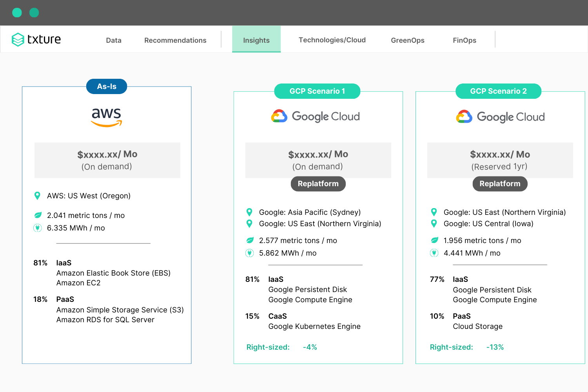
Task: Click the Google Cloud logo in Scenario 2
Action: coord(501,117)
